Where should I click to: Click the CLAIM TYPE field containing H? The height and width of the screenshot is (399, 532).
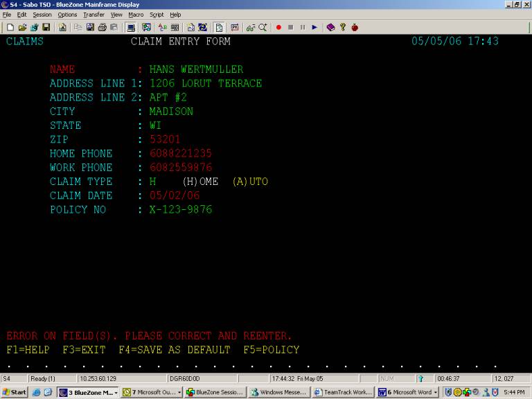152,181
